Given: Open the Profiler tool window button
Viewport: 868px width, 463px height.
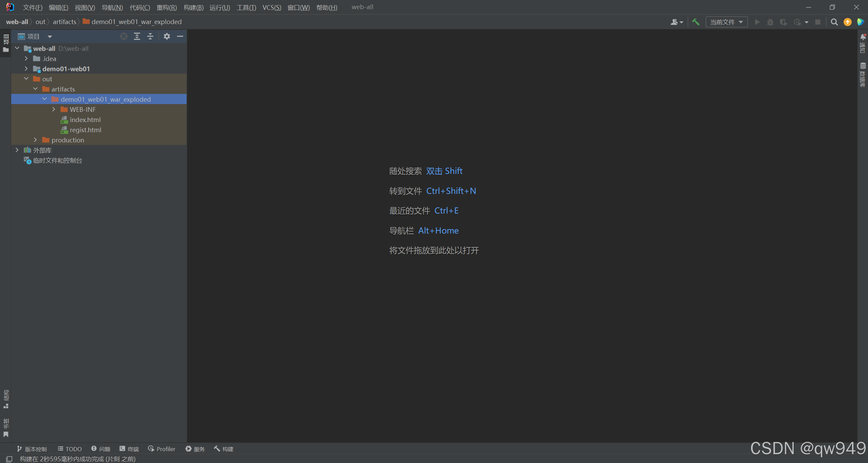Looking at the screenshot, I should click(162, 449).
